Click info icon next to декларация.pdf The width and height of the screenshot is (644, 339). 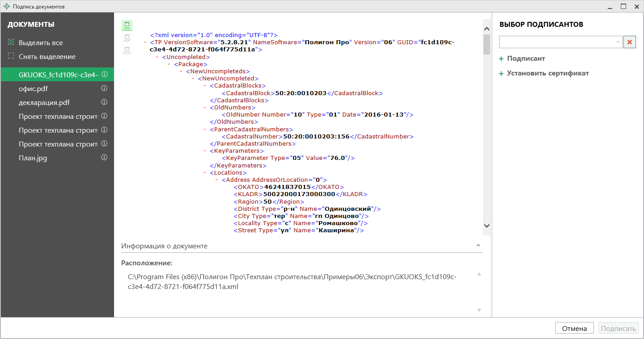[105, 102]
